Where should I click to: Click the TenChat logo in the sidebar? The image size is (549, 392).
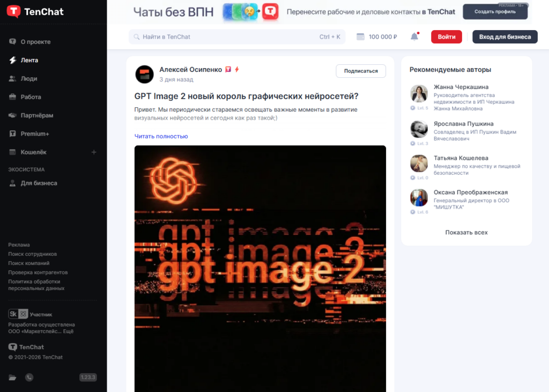click(x=34, y=11)
